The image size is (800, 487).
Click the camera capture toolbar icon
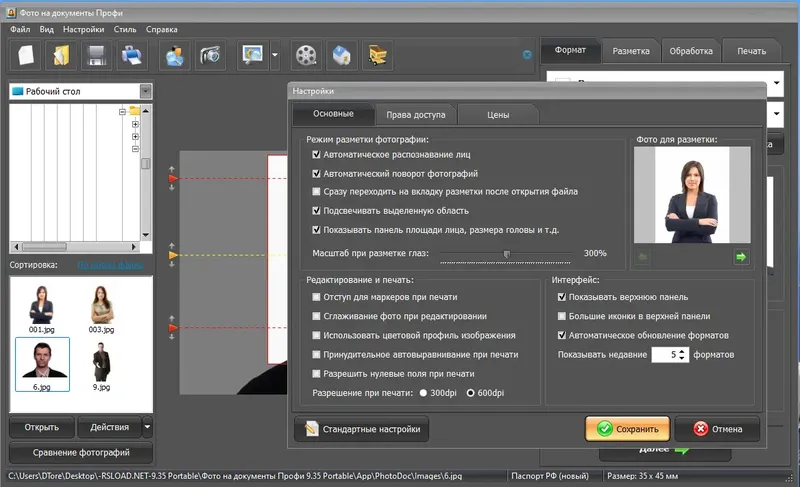point(210,55)
